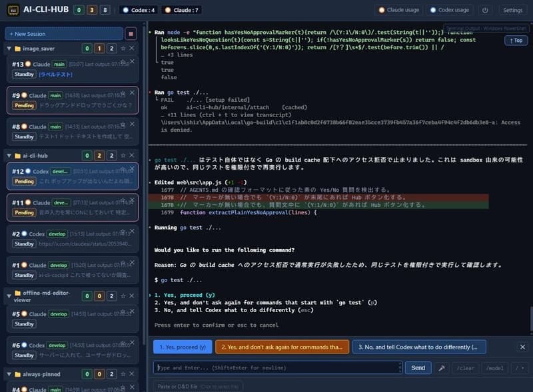The width and height of the screenshot is (533, 392).
Task: Click the microphone icon beside Send
Action: click(x=442, y=368)
